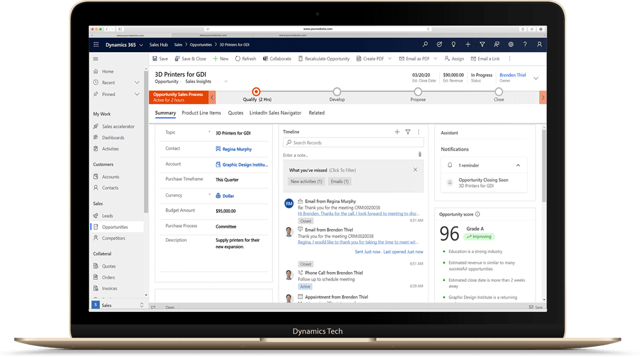This screenshot has width=644, height=357.
Task: Expand the Recent section in sidebar
Action: click(137, 82)
